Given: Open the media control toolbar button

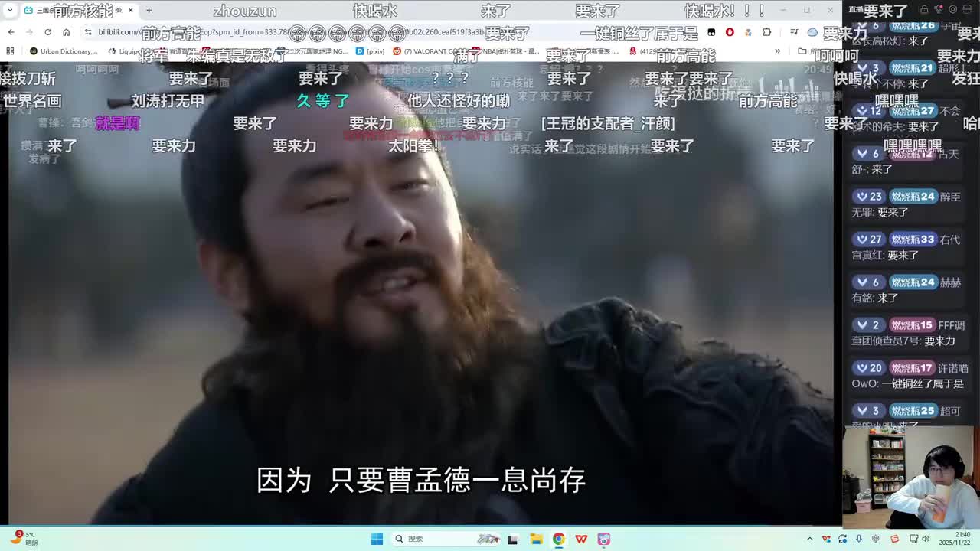Looking at the screenshot, I should click(793, 31).
